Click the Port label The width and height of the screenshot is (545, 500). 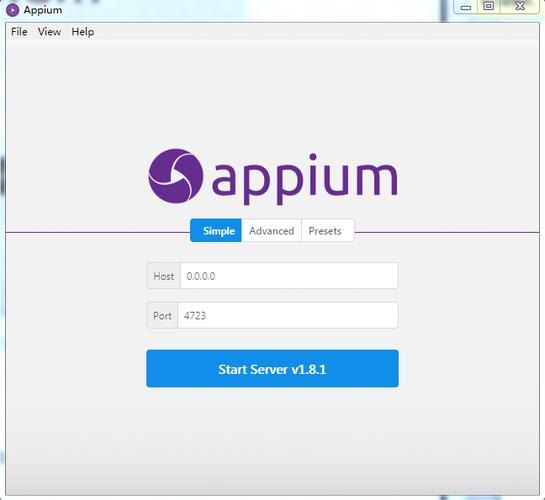[x=162, y=315]
